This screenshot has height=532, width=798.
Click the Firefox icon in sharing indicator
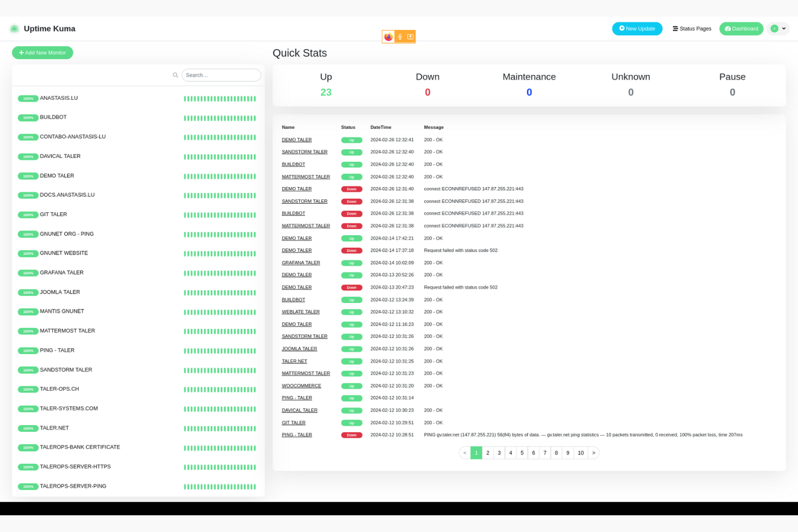388,37
